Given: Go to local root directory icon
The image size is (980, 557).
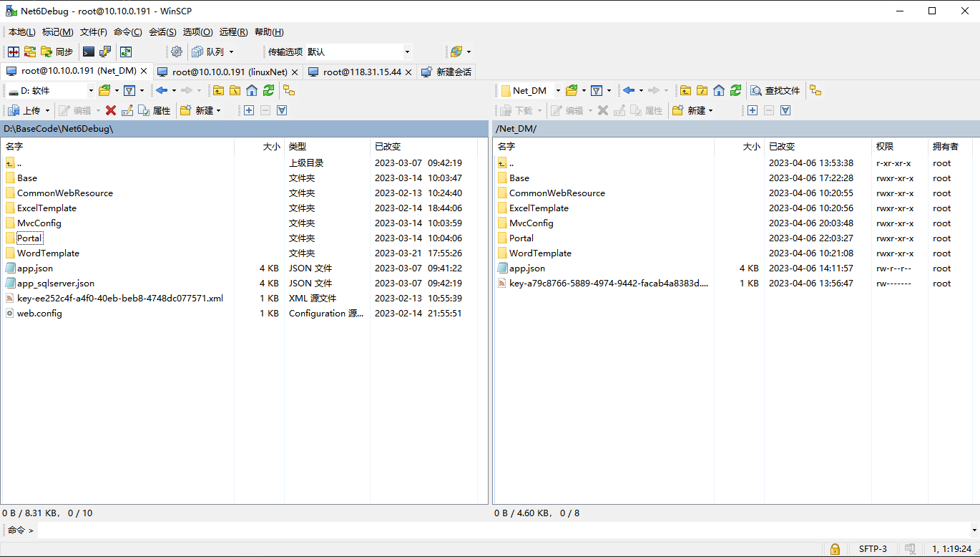Looking at the screenshot, I should point(235,90).
